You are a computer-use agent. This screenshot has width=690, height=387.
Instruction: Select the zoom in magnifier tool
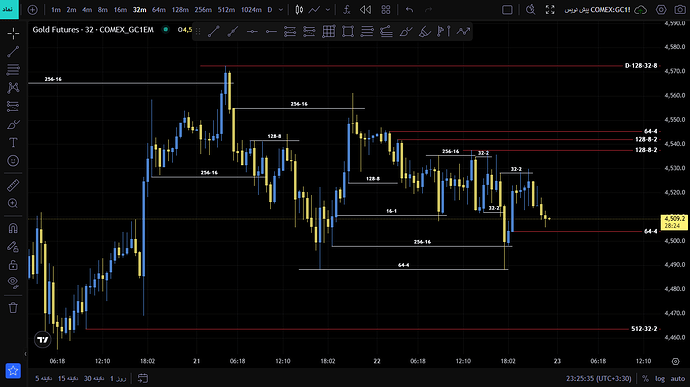tap(13, 203)
